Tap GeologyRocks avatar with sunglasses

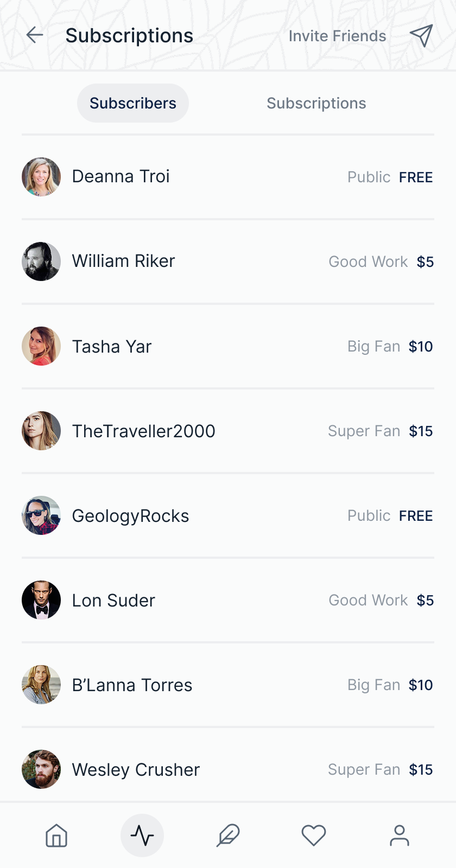pyautogui.click(x=41, y=515)
